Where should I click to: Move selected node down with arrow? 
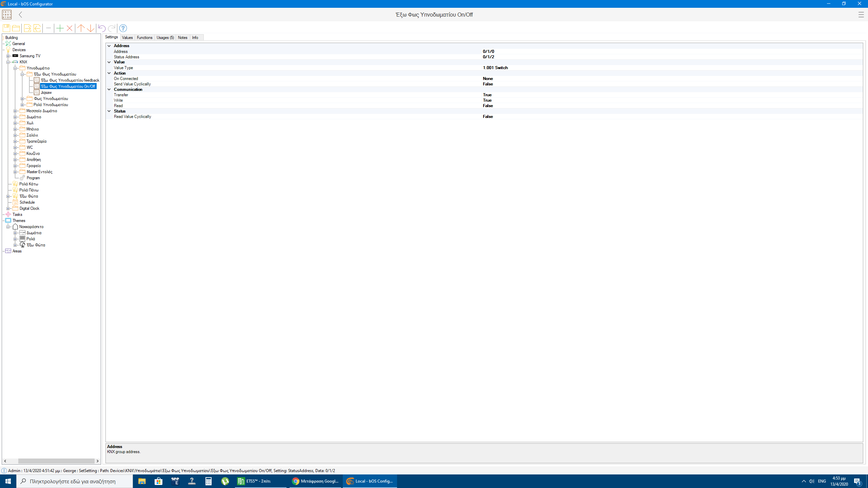point(91,28)
